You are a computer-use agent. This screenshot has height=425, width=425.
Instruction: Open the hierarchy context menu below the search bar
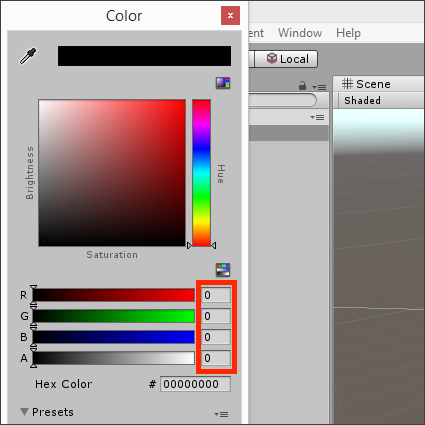(x=317, y=117)
